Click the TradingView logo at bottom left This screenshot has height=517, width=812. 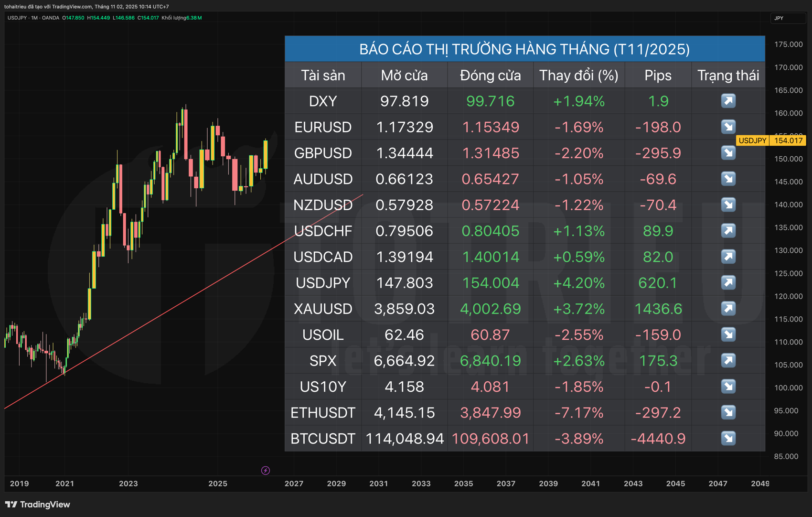(38, 505)
